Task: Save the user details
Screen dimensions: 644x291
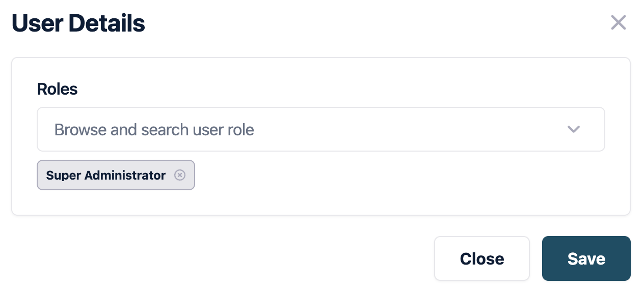Action: coord(586,258)
